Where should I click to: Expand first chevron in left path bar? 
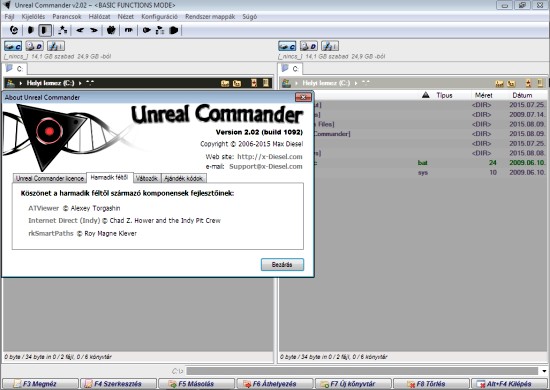(x=21, y=83)
